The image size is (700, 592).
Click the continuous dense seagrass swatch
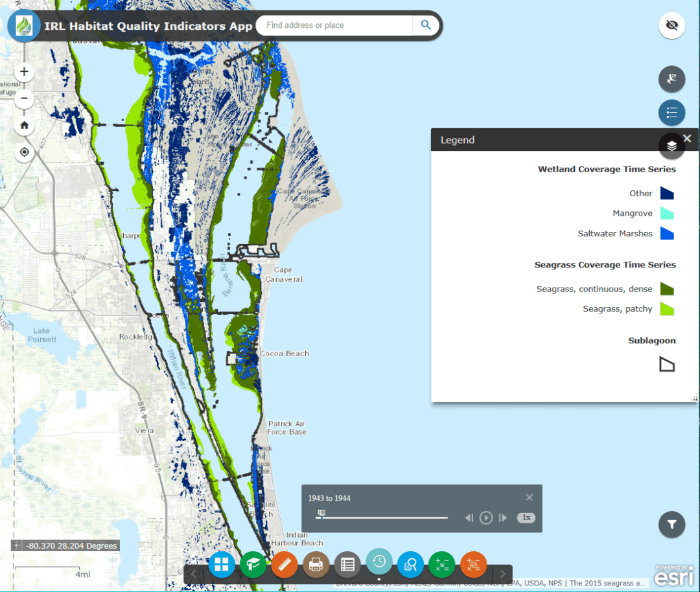coord(667,289)
